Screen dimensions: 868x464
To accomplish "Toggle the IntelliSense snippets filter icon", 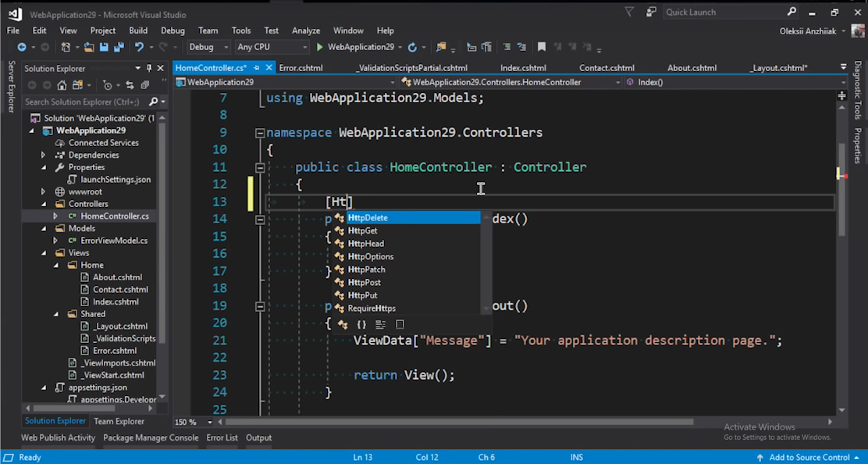I will (x=380, y=324).
